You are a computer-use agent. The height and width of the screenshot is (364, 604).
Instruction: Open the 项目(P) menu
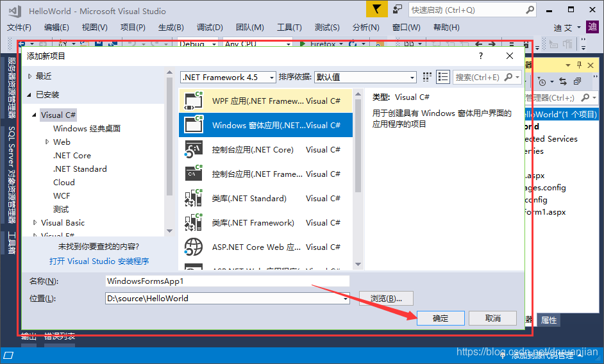(x=133, y=28)
